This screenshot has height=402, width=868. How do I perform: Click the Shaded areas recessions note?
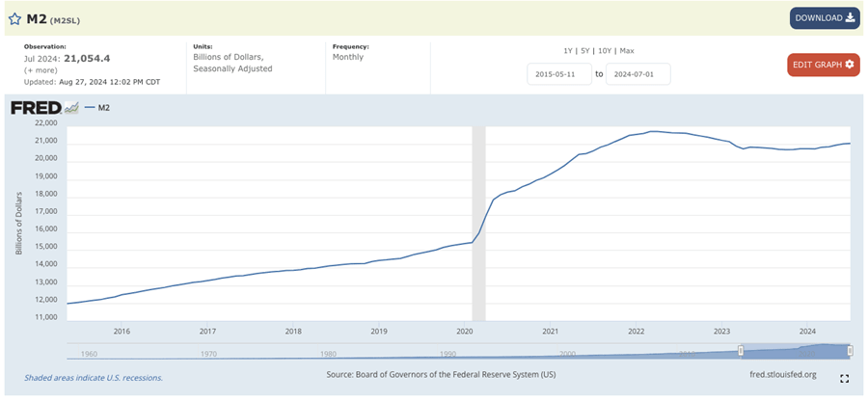[94, 378]
